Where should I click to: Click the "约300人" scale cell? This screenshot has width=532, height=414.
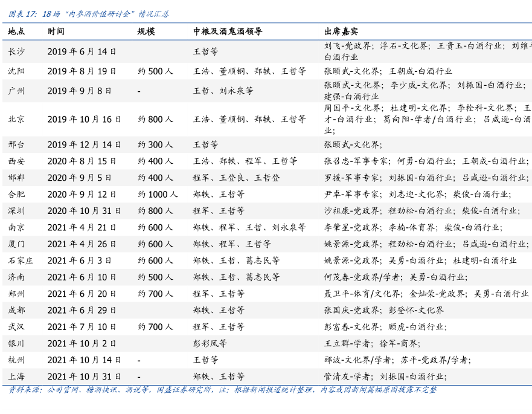click(155, 145)
